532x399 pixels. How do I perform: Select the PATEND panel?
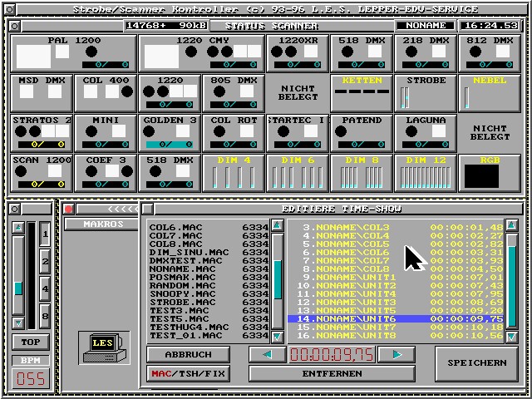(362, 133)
